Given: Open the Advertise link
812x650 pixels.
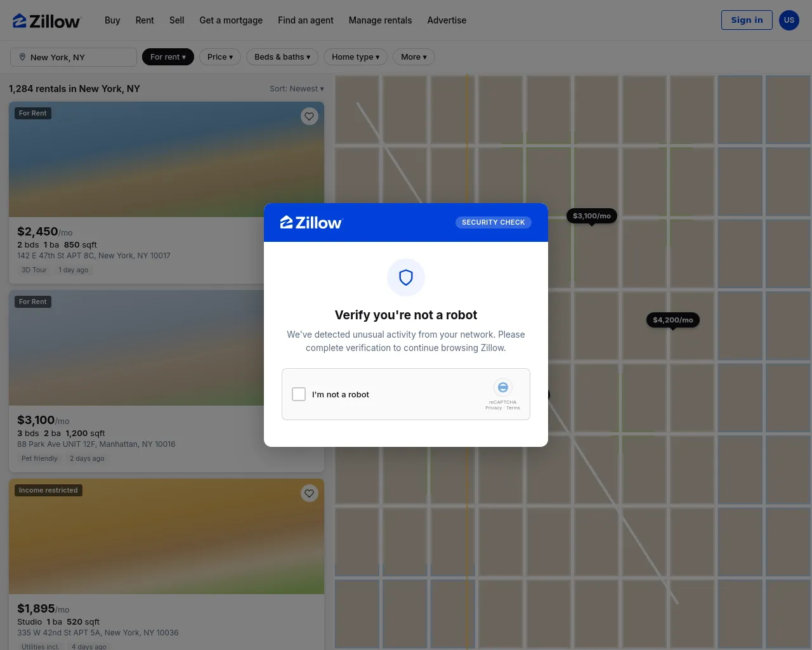Looking at the screenshot, I should click(447, 20).
